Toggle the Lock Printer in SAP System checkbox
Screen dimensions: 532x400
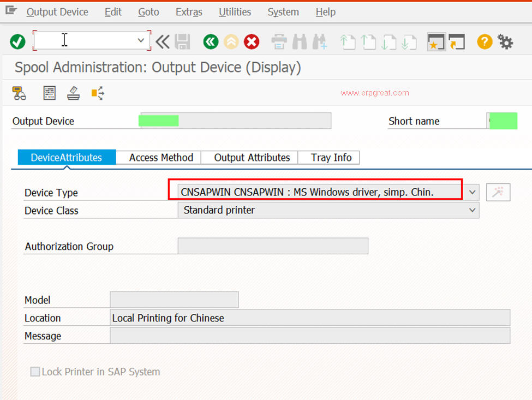[x=35, y=372]
